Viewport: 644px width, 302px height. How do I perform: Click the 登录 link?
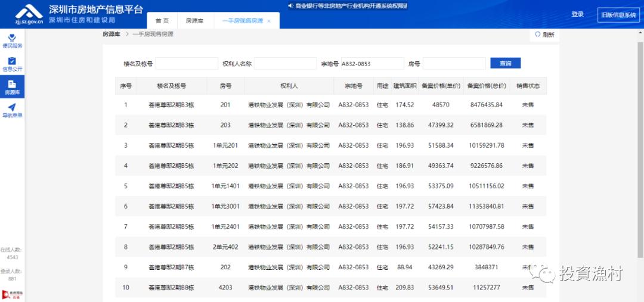(577, 14)
